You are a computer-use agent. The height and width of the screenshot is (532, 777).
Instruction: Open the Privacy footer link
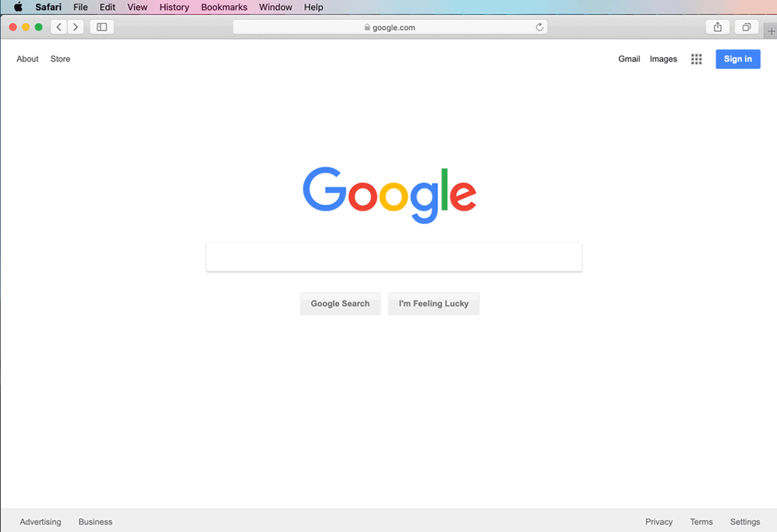point(659,522)
